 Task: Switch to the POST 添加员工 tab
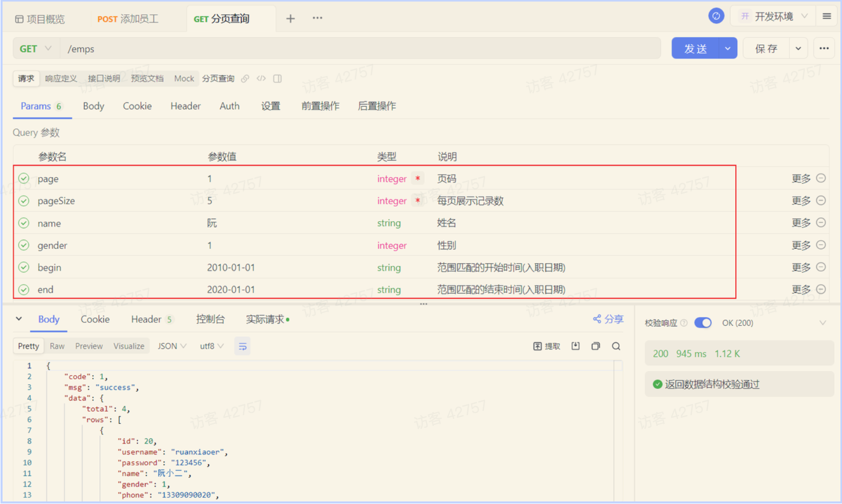pos(127,18)
